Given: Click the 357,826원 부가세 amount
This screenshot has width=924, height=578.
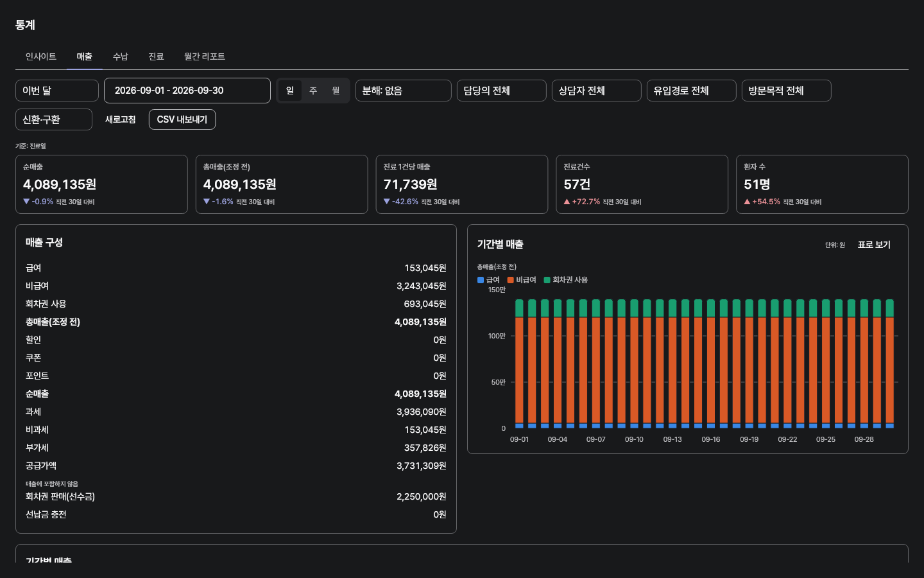Looking at the screenshot, I should [425, 448].
